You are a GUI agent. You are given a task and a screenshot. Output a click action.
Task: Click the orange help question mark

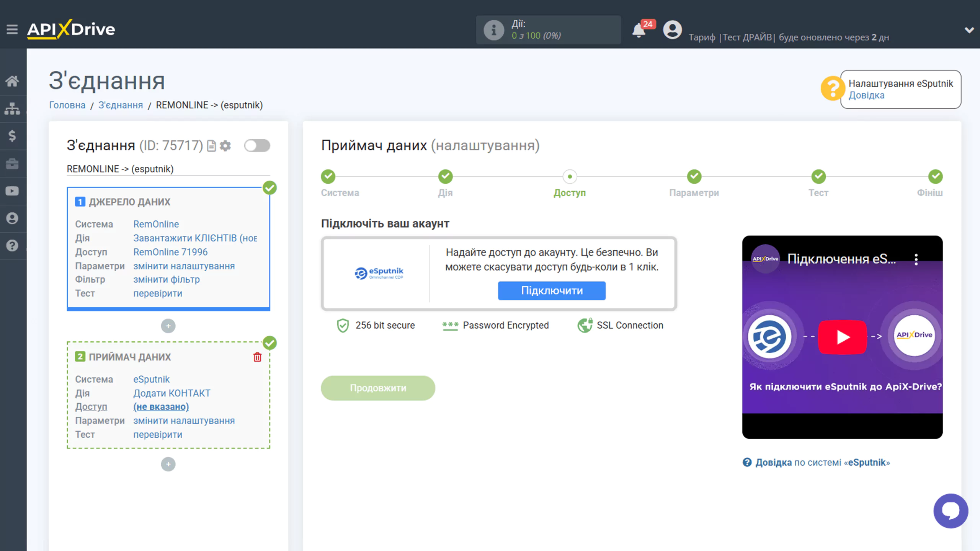[832, 88]
